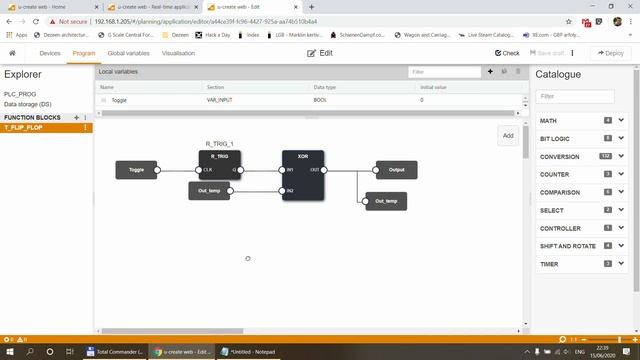Focus the Catalogue Filter field
640x360 pixels.
coord(575,96)
